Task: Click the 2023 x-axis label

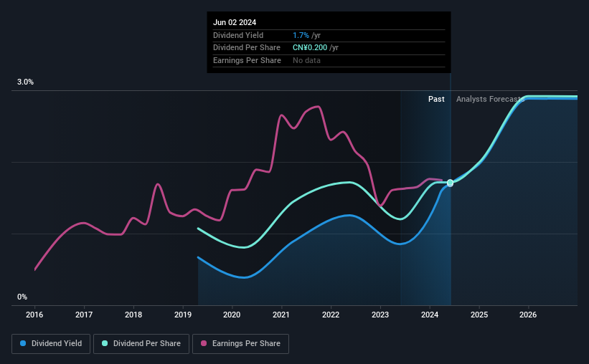Action: click(x=380, y=315)
